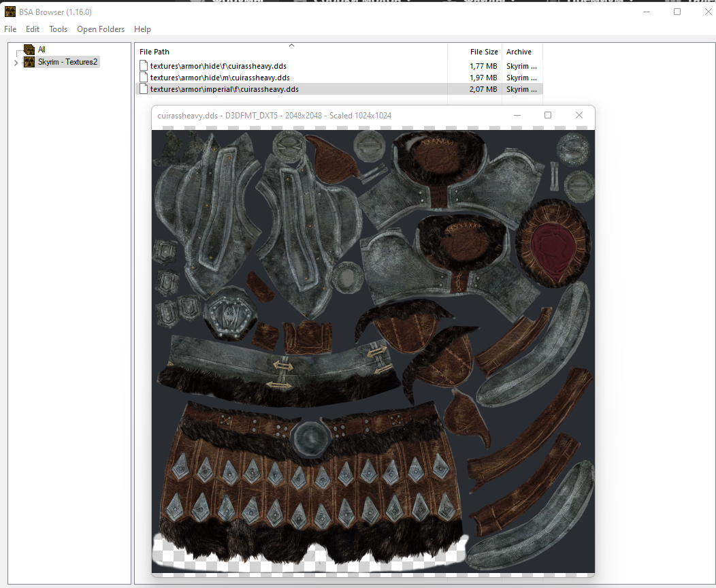Open the Tools menu
This screenshot has height=588, width=716.
59,29
